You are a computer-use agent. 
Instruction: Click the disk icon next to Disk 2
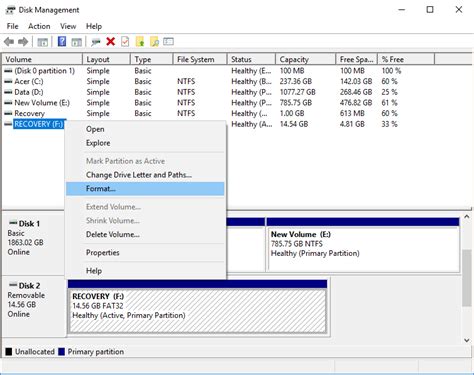[x=13, y=285]
